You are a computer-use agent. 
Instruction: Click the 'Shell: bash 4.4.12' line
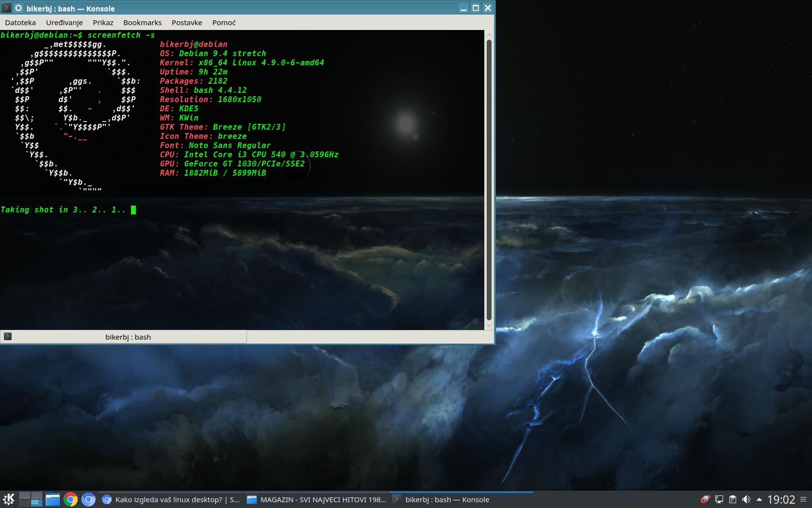[203, 90]
